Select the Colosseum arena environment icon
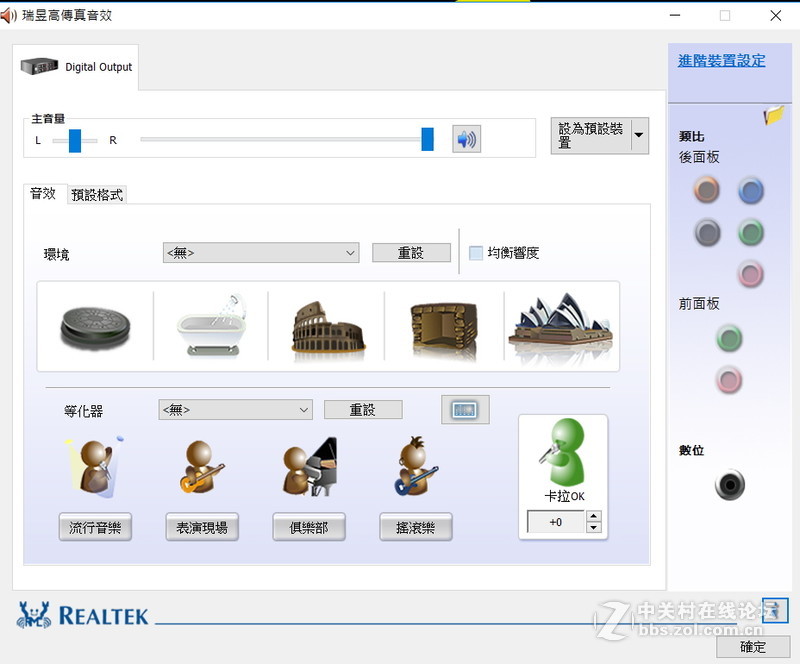This screenshot has height=664, width=800. 328,327
